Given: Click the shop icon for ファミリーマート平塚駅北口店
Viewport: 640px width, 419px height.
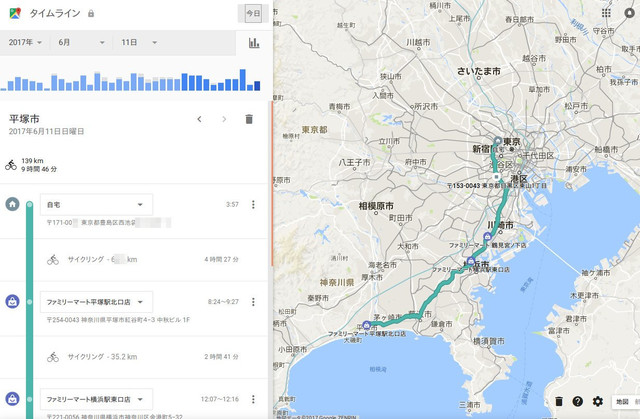Looking at the screenshot, I should pos(12,302).
